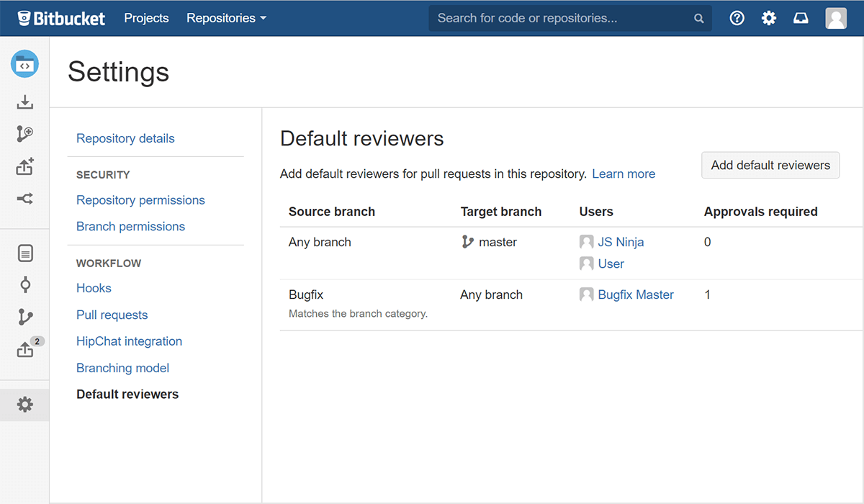Click the Branches list icon
Screen dimensions: 864x504
click(x=25, y=317)
